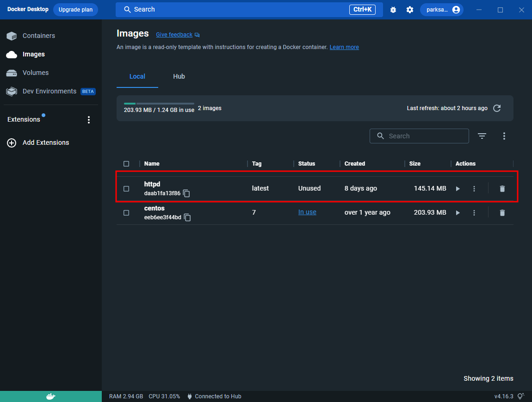532x402 pixels.
Task: Click the RAM 2.94 GB status entry
Action: pyautogui.click(x=126, y=396)
